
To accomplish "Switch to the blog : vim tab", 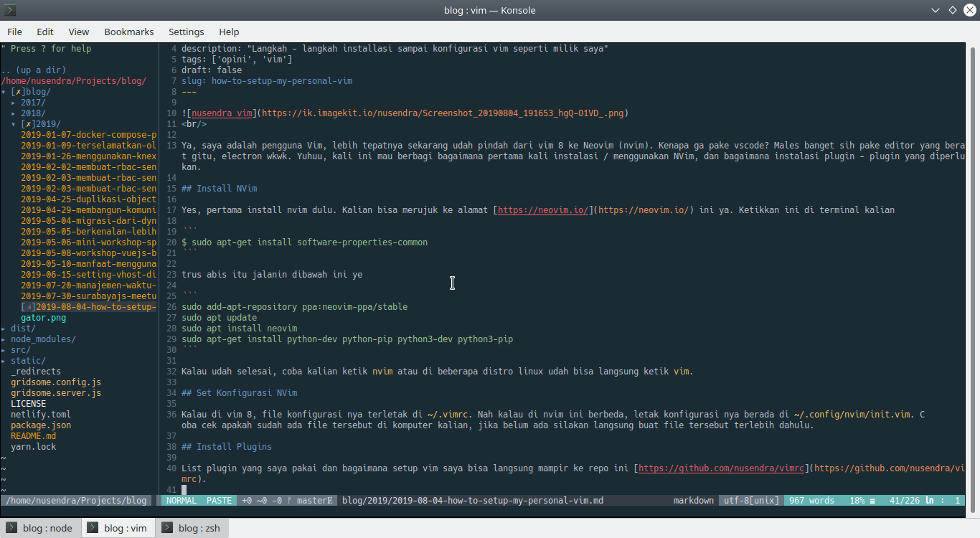I will [118, 528].
